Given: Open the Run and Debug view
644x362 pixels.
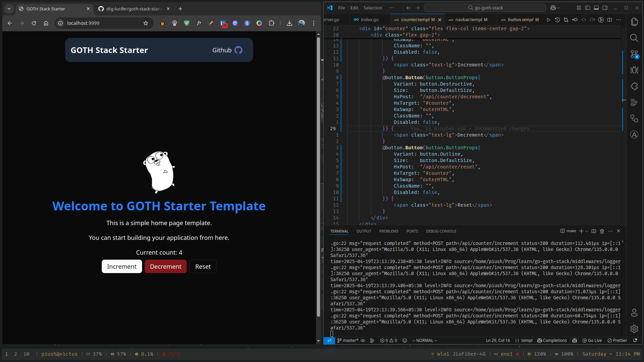Looking at the screenshot, I should tap(634, 70).
